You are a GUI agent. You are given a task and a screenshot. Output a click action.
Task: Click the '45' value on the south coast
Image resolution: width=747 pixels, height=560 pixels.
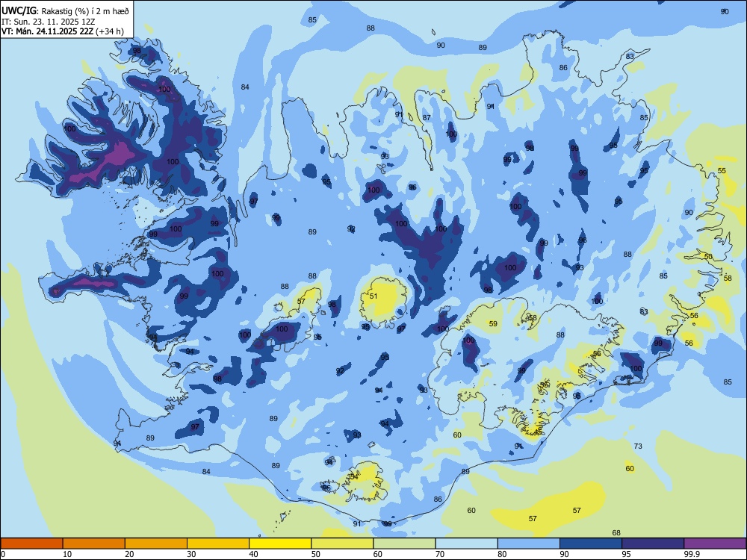pyautogui.click(x=538, y=432)
